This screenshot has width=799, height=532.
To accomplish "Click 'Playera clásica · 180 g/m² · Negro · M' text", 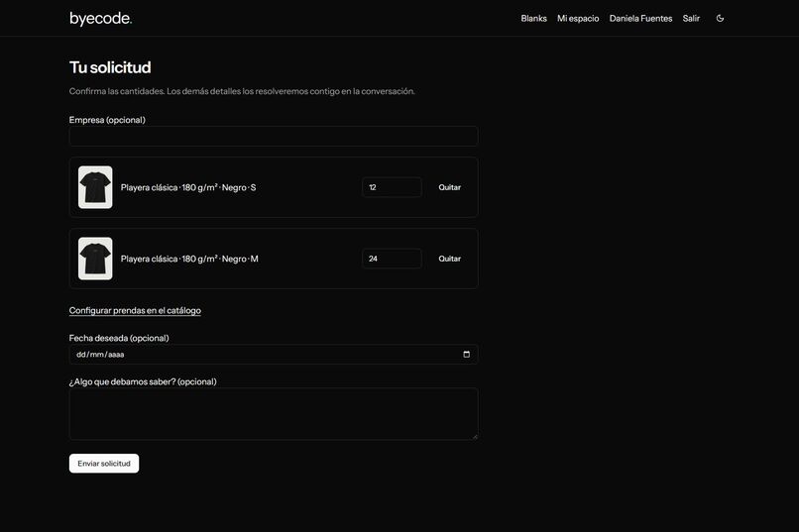I will [x=189, y=259].
